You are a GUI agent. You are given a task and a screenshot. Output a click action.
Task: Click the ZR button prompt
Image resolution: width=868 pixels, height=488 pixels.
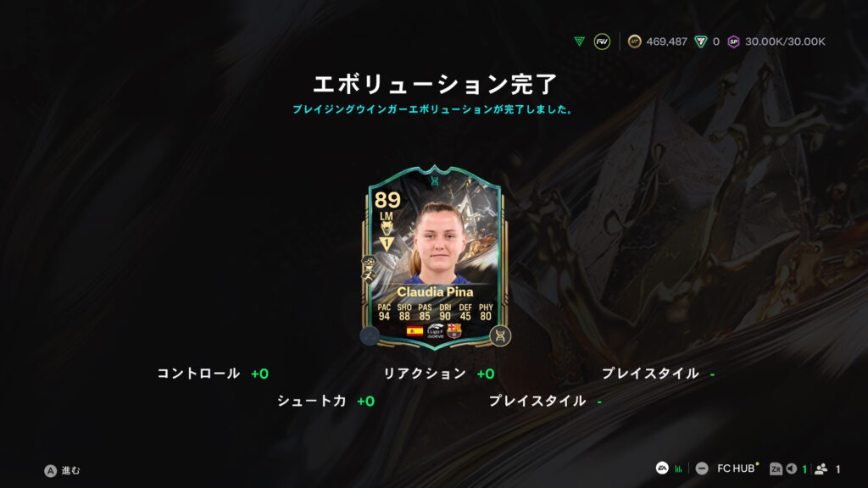pyautogui.click(x=776, y=469)
